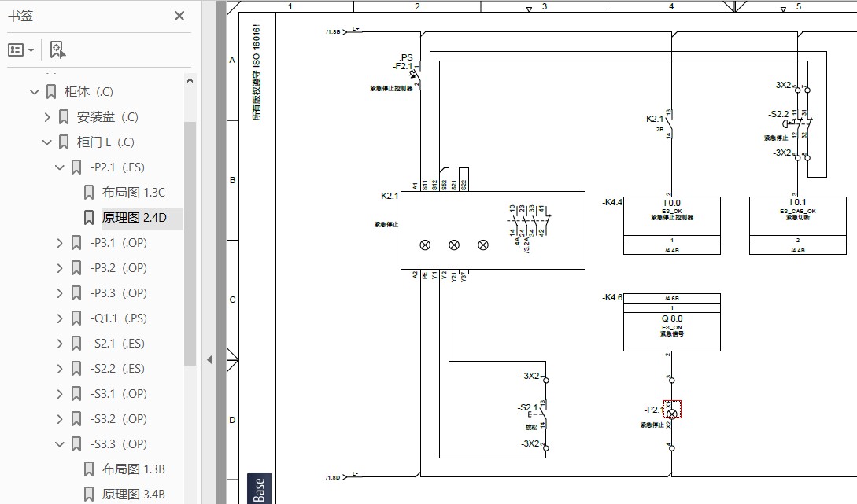Open the 安装盘 (.C) bookmark
This screenshot has width=857, height=504.
click(x=108, y=117)
